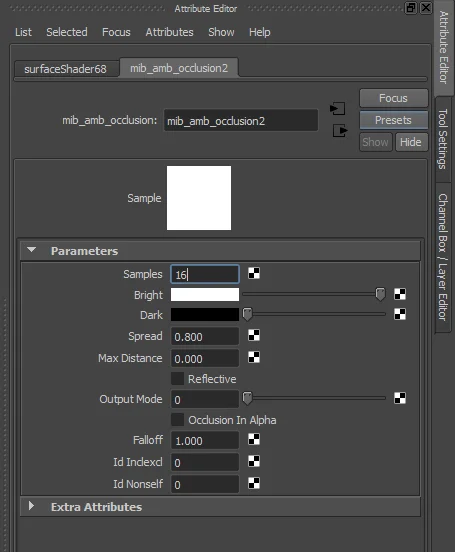455x552 pixels.
Task: Click the Output Mode value field
Action: click(205, 399)
